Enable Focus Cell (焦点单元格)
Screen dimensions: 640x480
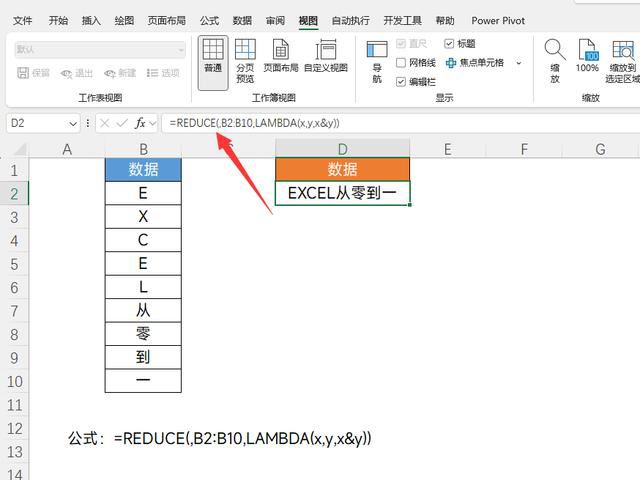click(x=475, y=63)
